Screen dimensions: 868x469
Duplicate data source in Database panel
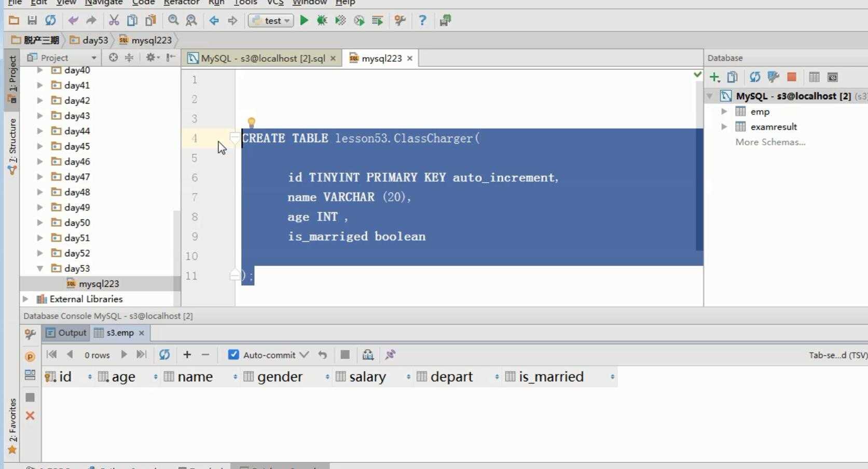tap(733, 77)
